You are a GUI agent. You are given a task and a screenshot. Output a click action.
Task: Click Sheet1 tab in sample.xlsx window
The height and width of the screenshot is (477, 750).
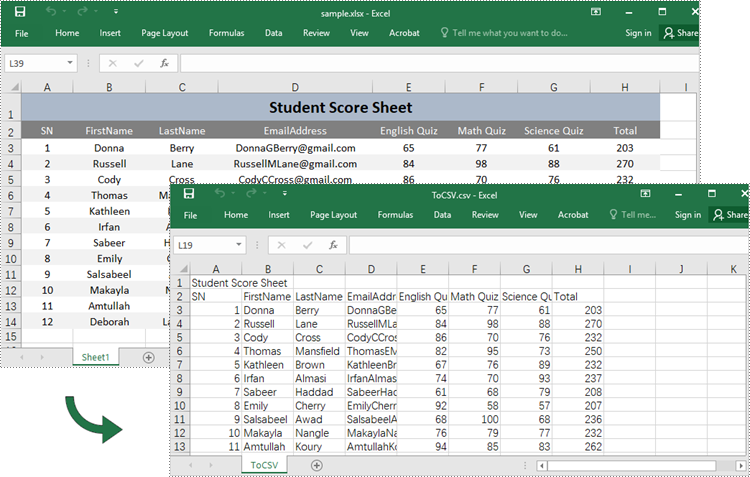(95, 357)
